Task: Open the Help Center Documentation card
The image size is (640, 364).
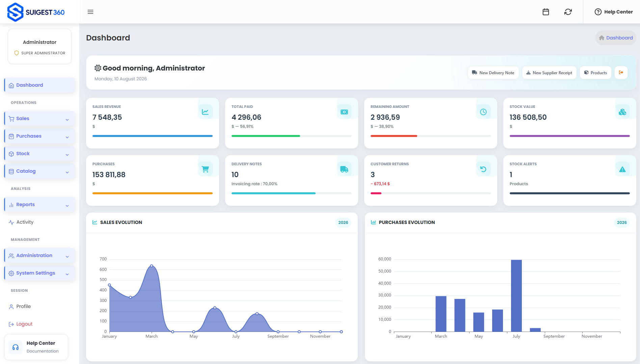Action: tap(36, 347)
